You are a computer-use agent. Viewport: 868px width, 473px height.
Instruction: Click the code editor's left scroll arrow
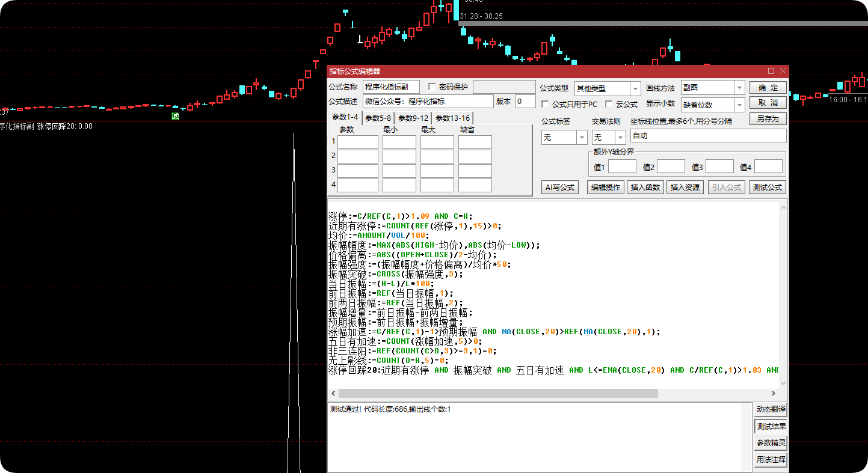(333, 393)
